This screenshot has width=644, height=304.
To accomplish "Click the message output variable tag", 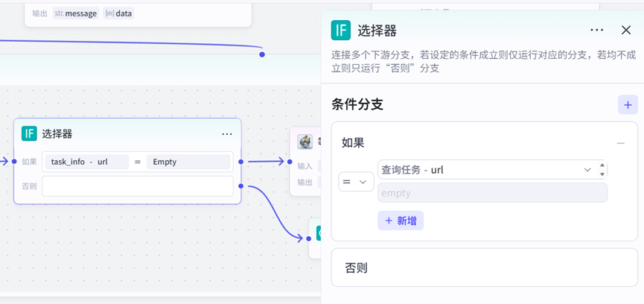I will 76,13.
